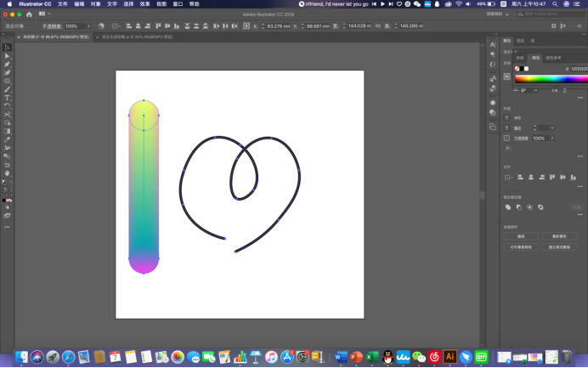Click vertical align top in control bar
588x368 pixels.
158,25
